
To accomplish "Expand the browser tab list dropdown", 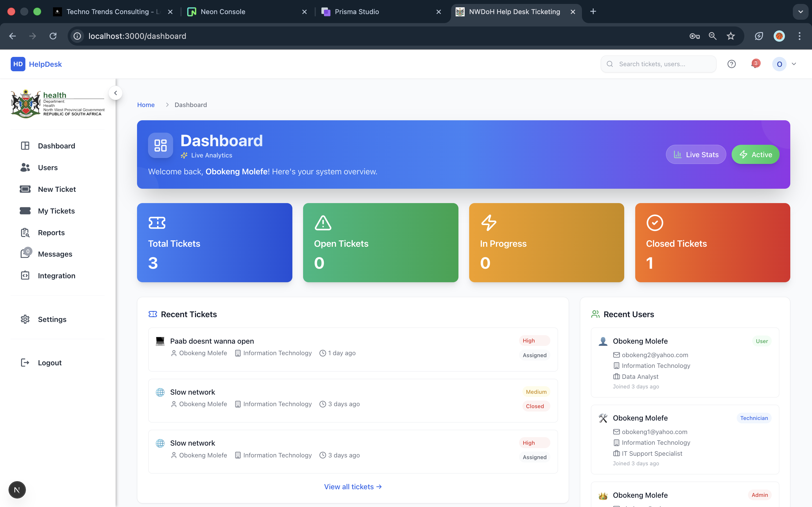I will 801,11.
